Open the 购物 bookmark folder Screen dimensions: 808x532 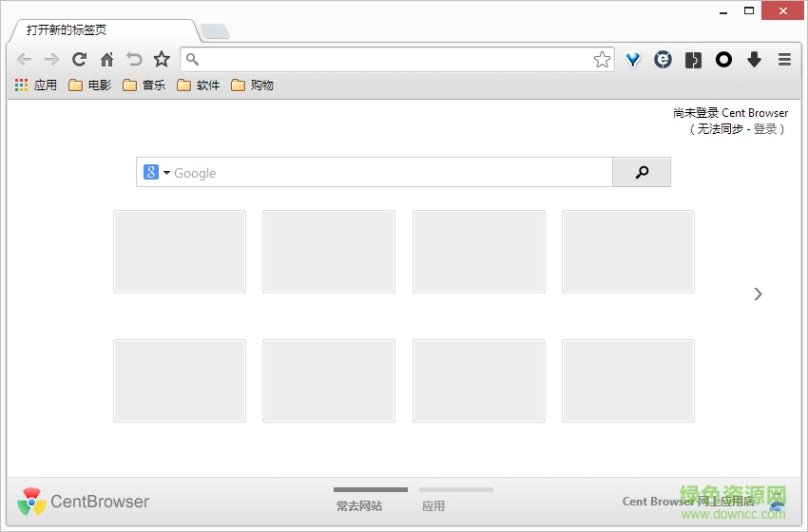pos(252,85)
